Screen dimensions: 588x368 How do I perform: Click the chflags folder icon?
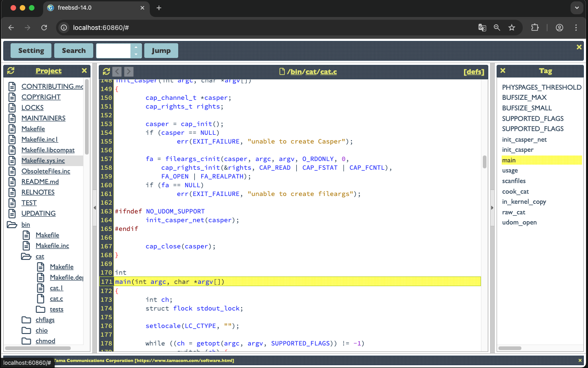(x=27, y=320)
